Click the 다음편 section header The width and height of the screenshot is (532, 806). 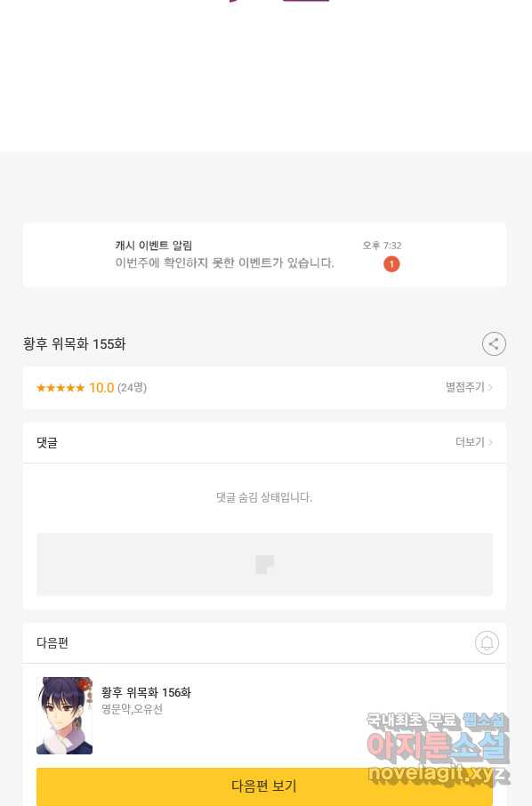coord(52,642)
